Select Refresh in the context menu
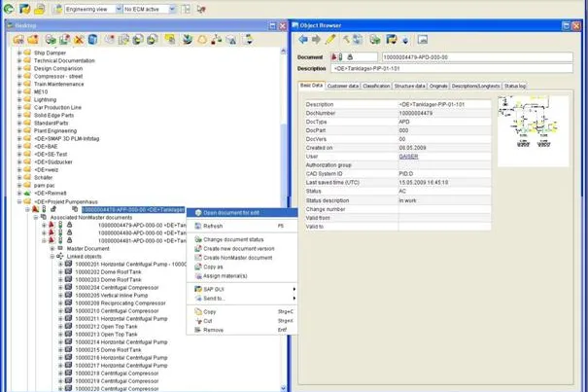 tap(242, 226)
